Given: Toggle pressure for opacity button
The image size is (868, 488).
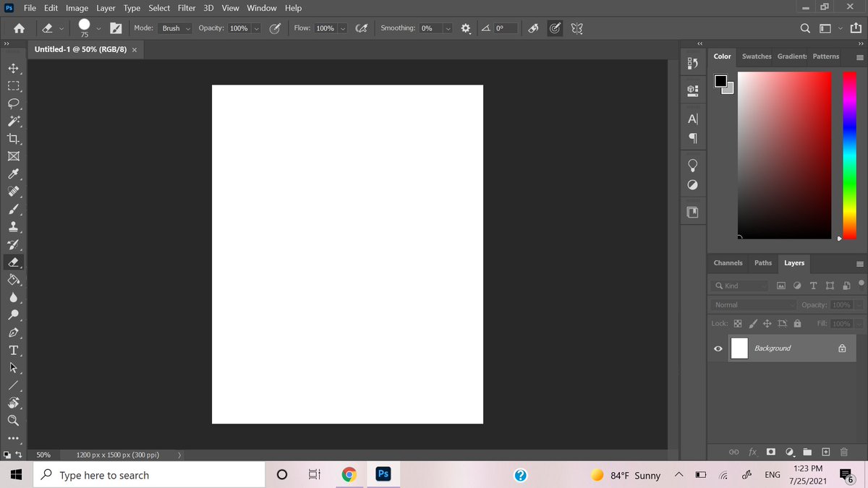Looking at the screenshot, I should [x=275, y=28].
